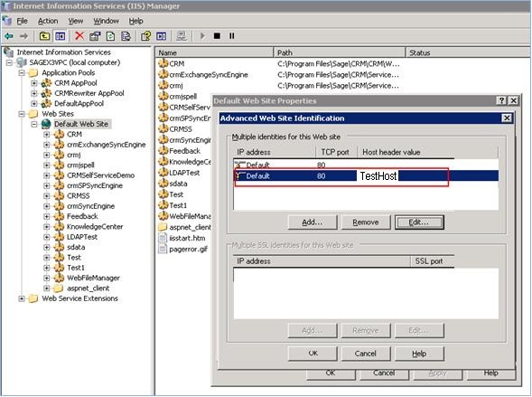Select crmjspell in the tree
This screenshot has width=532, height=397.
pyautogui.click(x=80, y=165)
